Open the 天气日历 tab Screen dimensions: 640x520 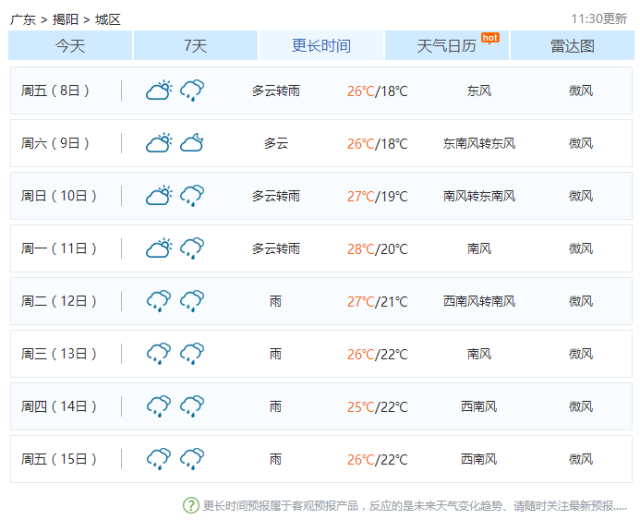[x=447, y=45]
